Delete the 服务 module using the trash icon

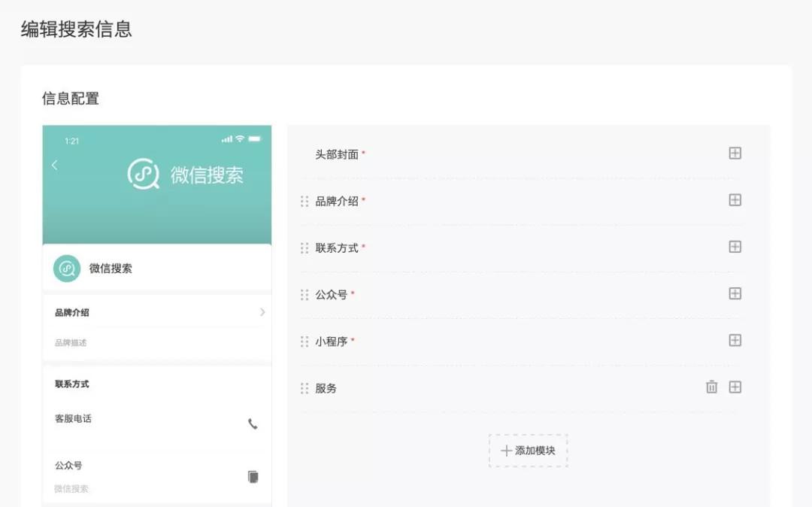[x=711, y=387]
